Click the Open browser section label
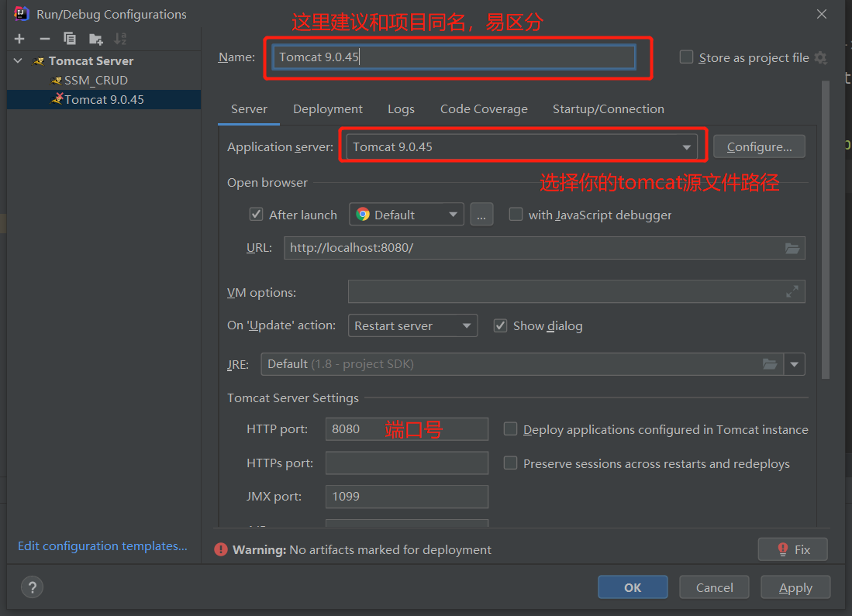This screenshot has height=616, width=852. tap(267, 183)
